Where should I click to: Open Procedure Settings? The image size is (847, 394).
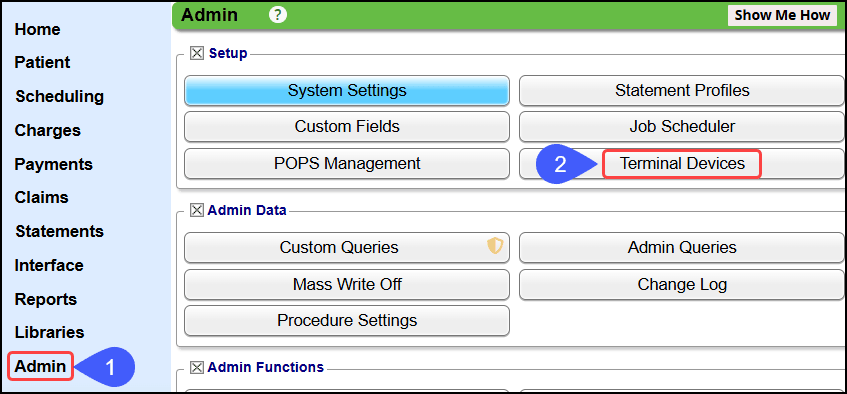coord(347,320)
